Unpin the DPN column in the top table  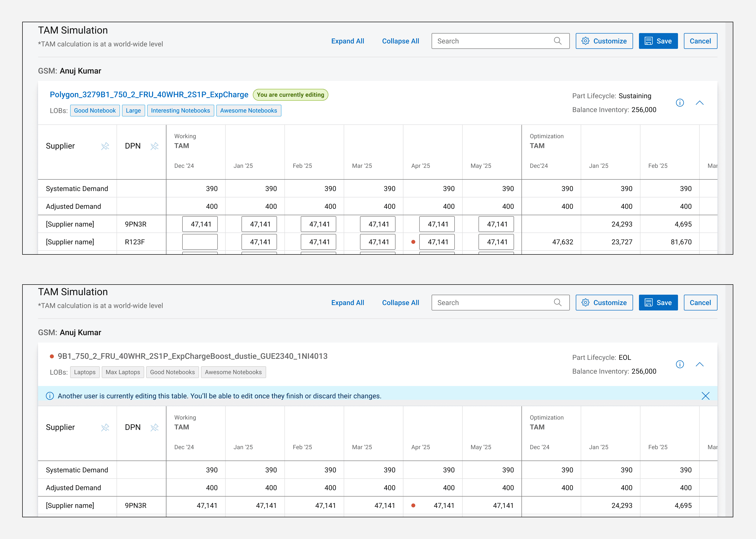pos(154,146)
